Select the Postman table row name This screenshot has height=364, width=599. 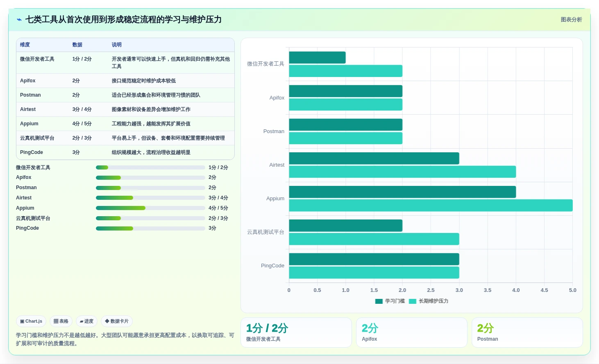point(30,95)
